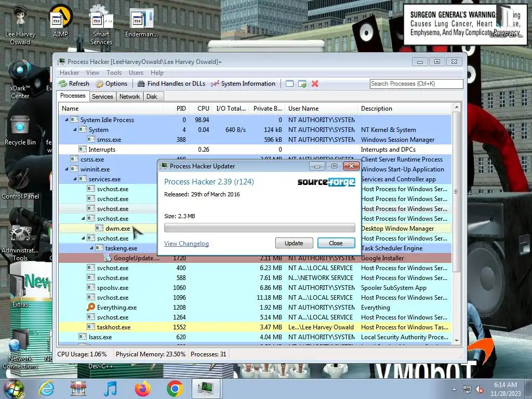
Task: Collapse svchost.exe node above dwm.exe
Action: pos(83,219)
